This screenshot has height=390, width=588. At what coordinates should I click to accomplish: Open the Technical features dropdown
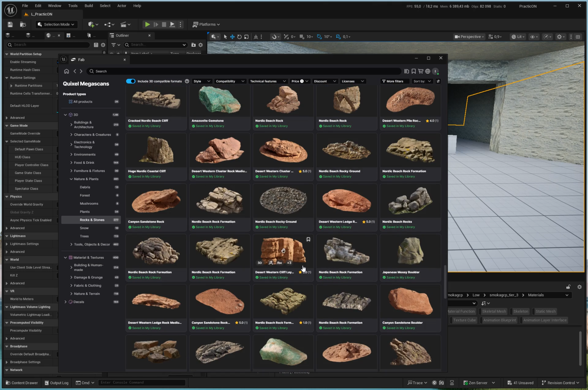pos(268,81)
